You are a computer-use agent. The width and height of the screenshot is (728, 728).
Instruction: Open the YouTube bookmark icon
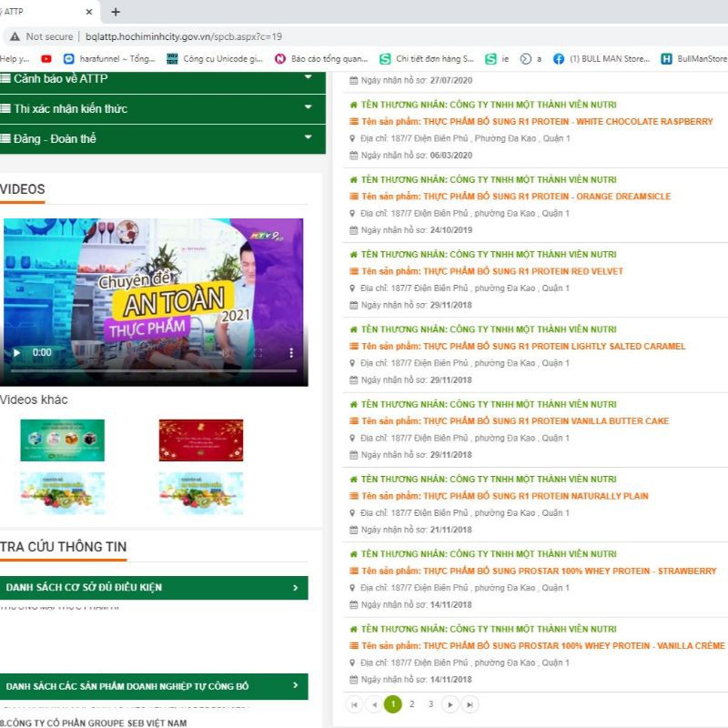point(46,58)
